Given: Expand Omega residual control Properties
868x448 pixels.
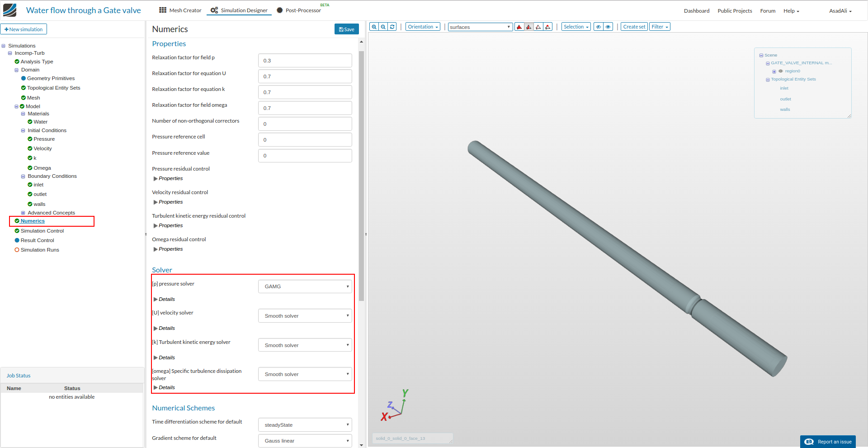Looking at the screenshot, I should tap(168, 249).
